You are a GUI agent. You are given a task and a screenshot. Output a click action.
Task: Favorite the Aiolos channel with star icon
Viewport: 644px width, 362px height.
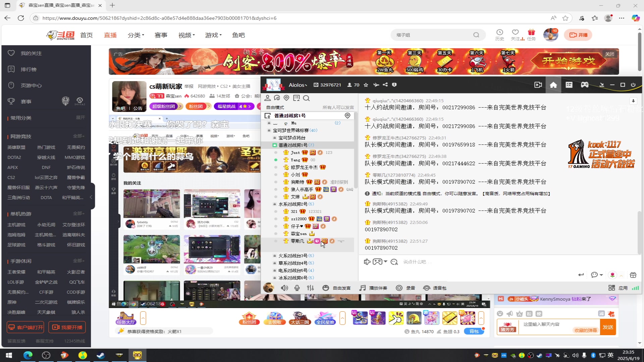click(x=366, y=85)
